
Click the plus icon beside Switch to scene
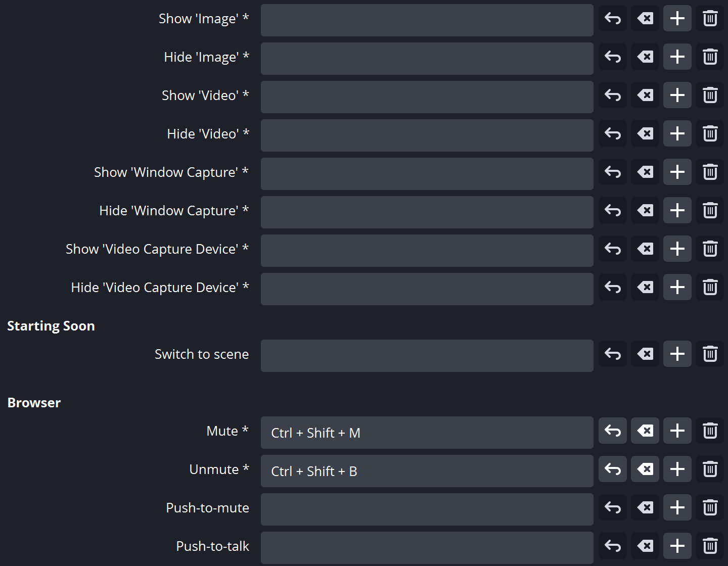tap(677, 354)
